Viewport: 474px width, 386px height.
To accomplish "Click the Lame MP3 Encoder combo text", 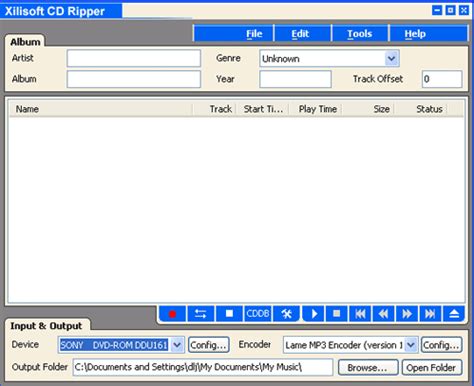I will coord(344,345).
